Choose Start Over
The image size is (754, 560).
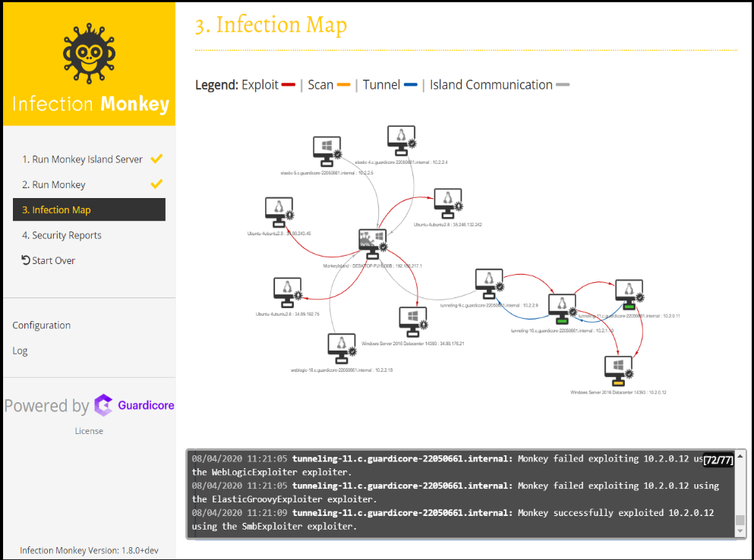pos(48,260)
